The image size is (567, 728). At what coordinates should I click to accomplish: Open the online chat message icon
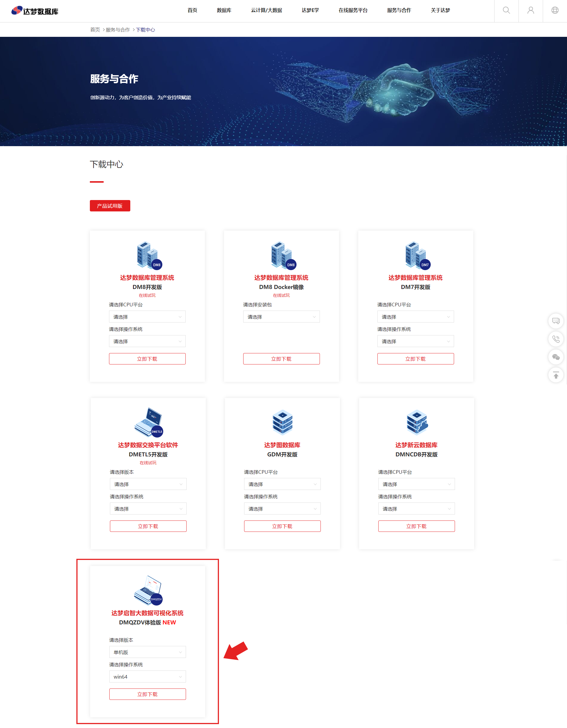pyautogui.click(x=556, y=321)
